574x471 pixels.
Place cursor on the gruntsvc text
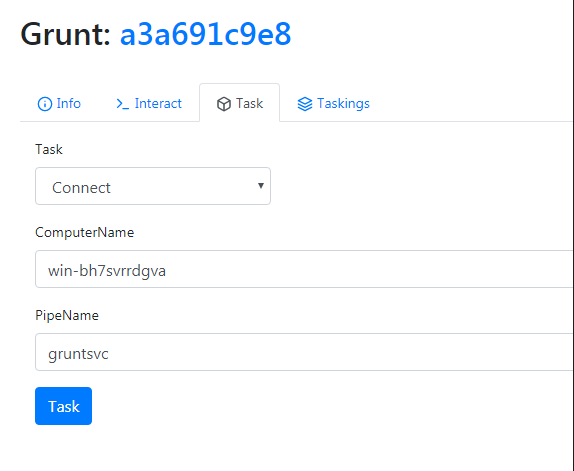[78, 354]
